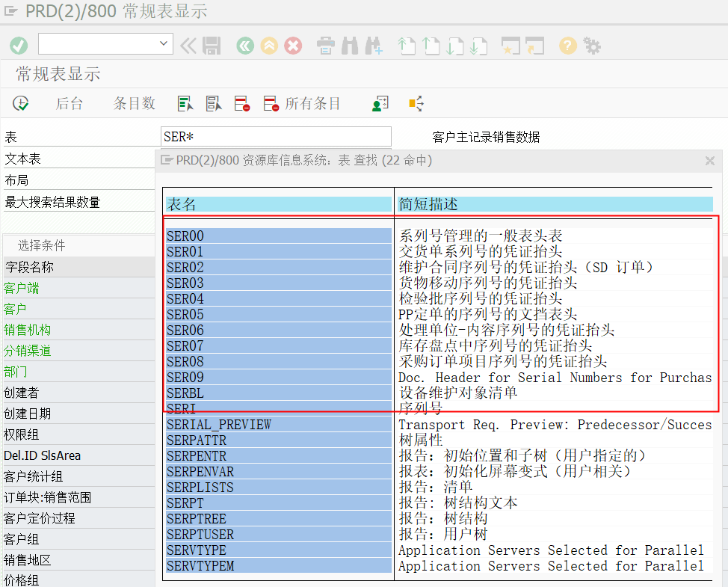Click the deselect all fields icon
The height and width of the screenshot is (587, 728).
214,103
